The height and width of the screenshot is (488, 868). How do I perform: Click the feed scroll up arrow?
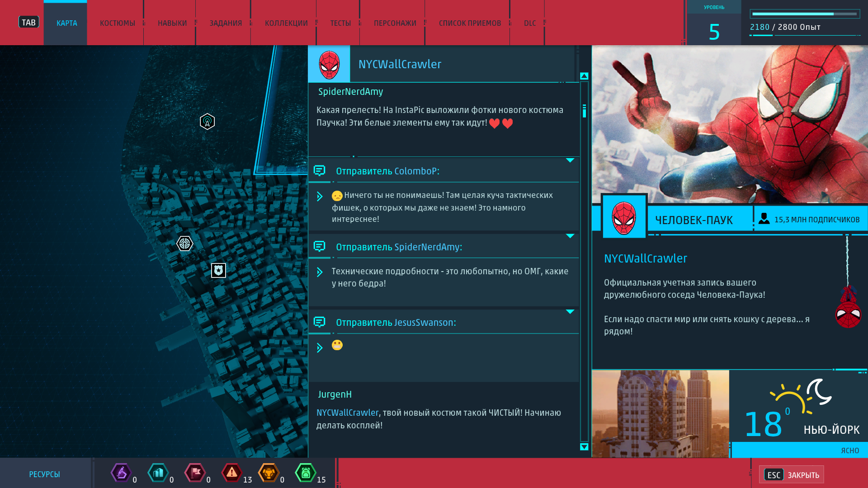click(584, 76)
